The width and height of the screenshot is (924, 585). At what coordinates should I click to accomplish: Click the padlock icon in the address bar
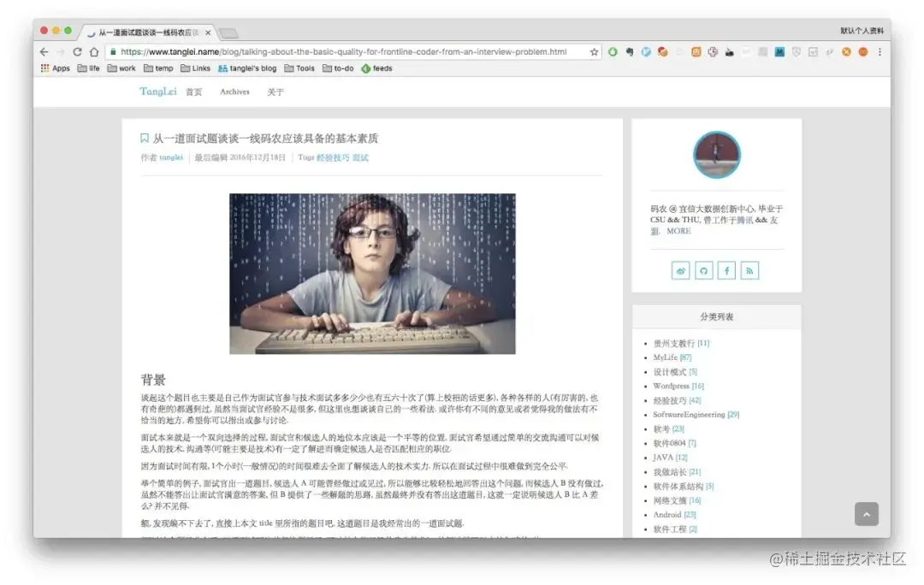(112, 51)
